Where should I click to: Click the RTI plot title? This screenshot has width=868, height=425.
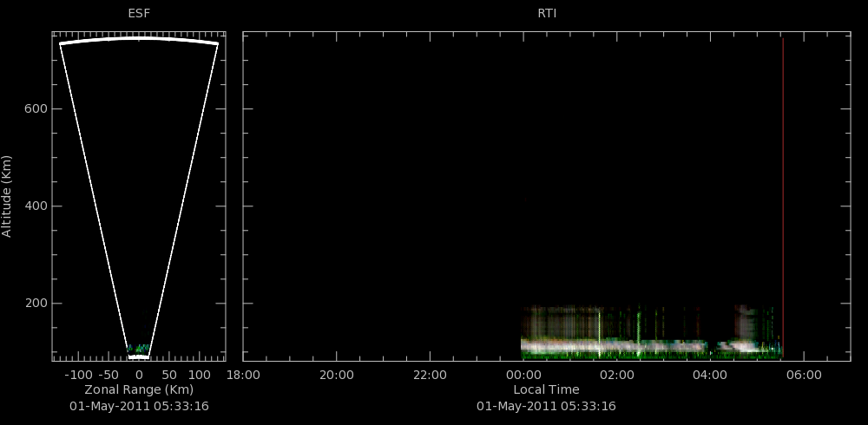[547, 14]
